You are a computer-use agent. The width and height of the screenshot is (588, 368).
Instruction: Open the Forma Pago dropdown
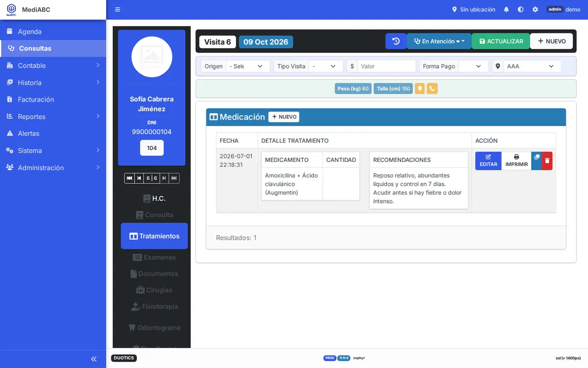tap(474, 66)
